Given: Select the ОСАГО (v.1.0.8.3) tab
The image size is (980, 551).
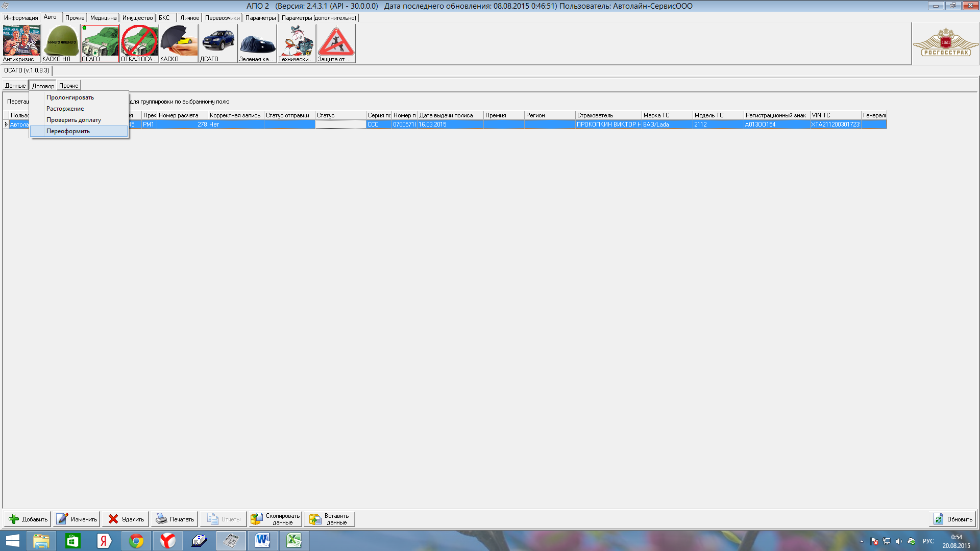Looking at the screenshot, I should click(27, 70).
